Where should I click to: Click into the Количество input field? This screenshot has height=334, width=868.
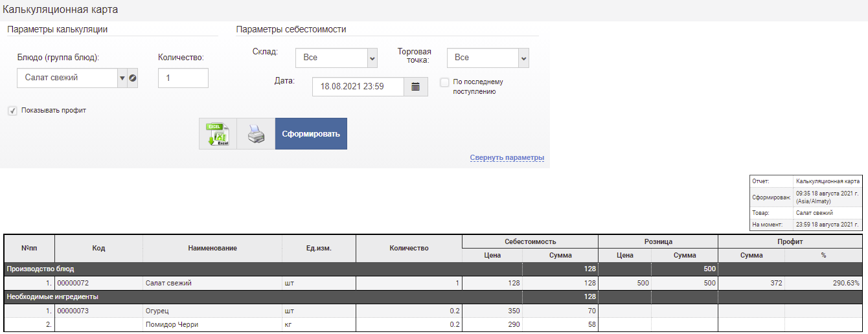(x=183, y=78)
